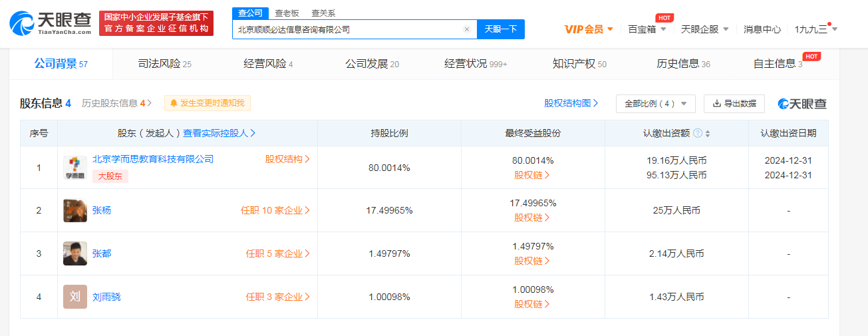This screenshot has height=336, width=868.
Task: Expand 任职 10 家企业 for 张杨
Action: 275,210
